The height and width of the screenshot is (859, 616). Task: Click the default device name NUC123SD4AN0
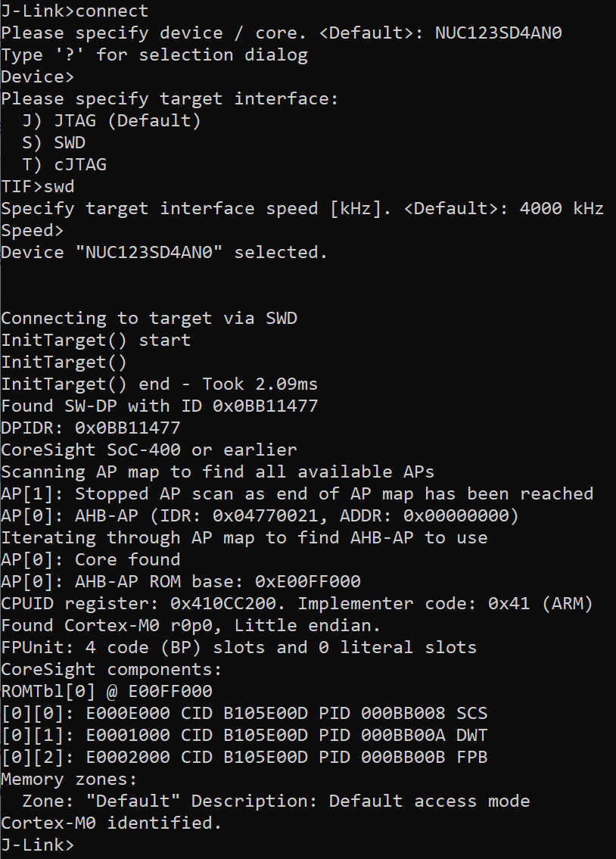pos(498,33)
